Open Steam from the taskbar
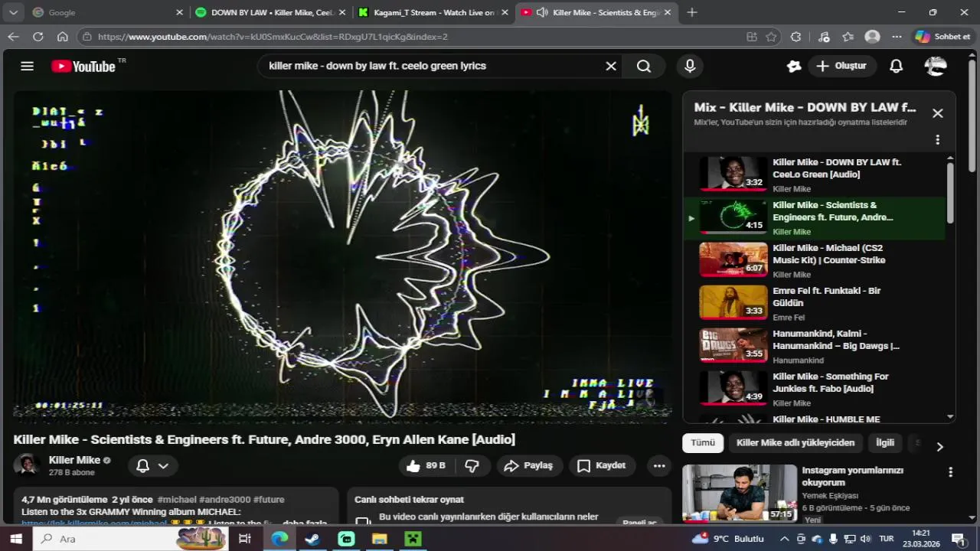The height and width of the screenshot is (551, 980). [x=312, y=539]
